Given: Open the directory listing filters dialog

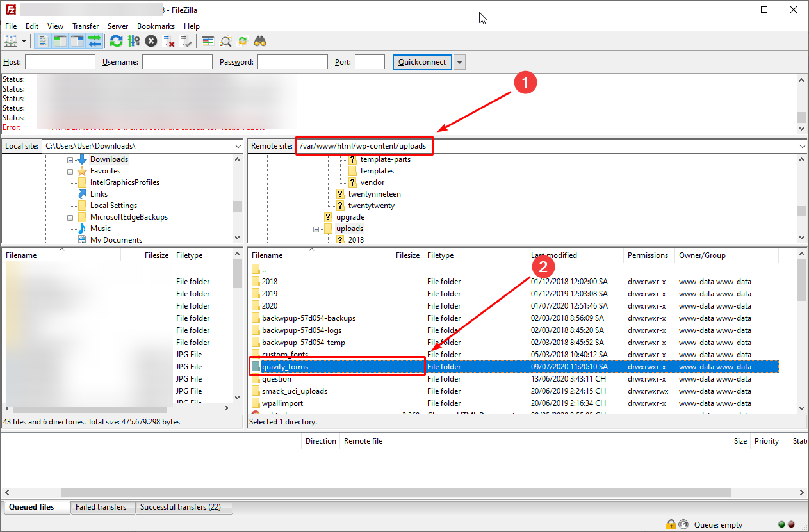Looking at the screenshot, I should tap(208, 41).
